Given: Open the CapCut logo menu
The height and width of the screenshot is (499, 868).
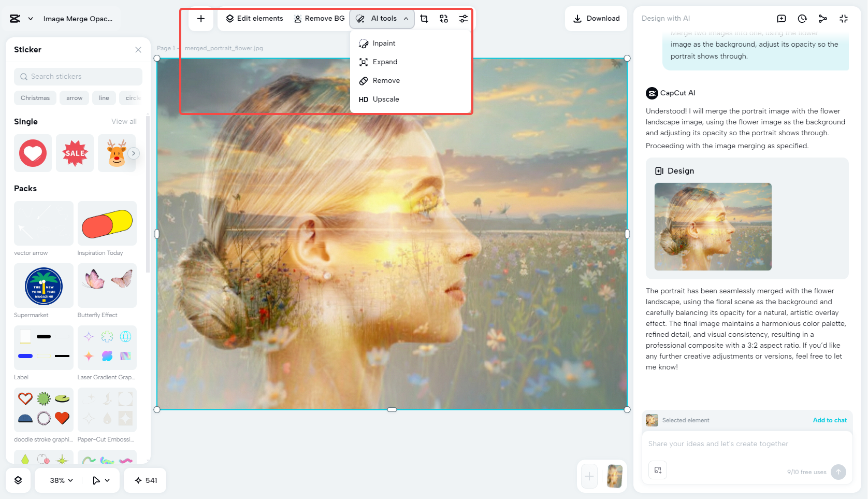Looking at the screenshot, I should pos(15,19).
